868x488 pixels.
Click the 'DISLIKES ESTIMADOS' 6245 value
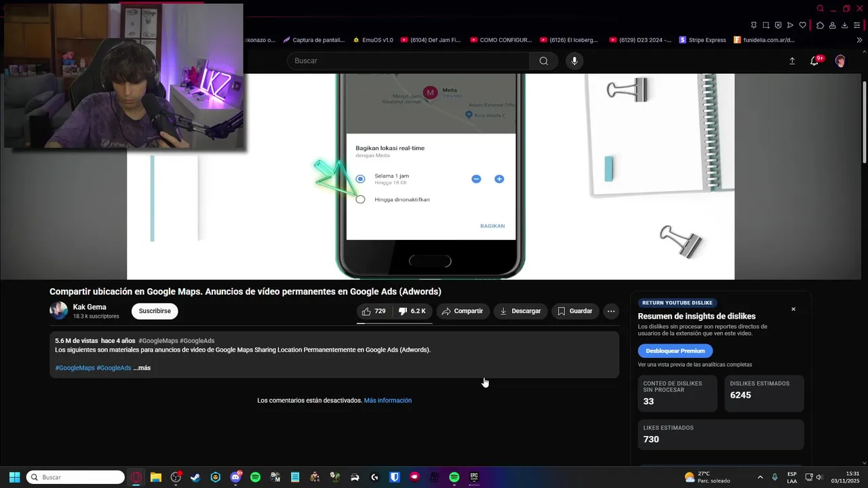pyautogui.click(x=741, y=395)
